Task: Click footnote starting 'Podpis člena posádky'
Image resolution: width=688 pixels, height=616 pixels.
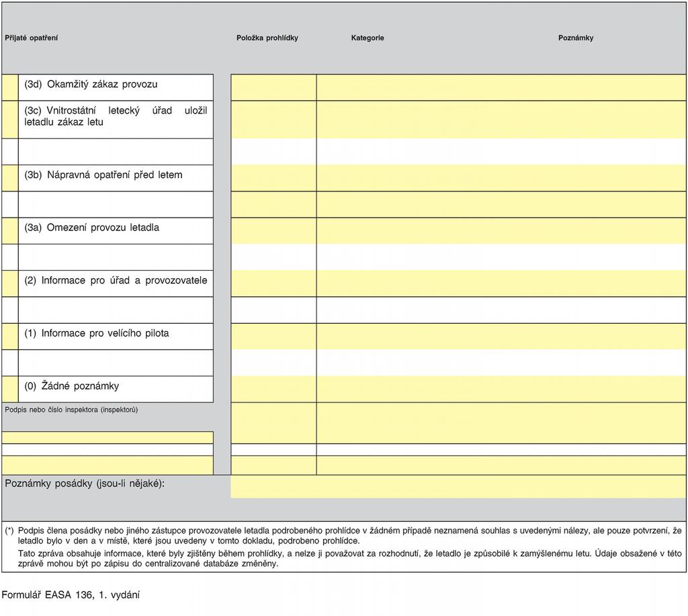Action: 349,535
